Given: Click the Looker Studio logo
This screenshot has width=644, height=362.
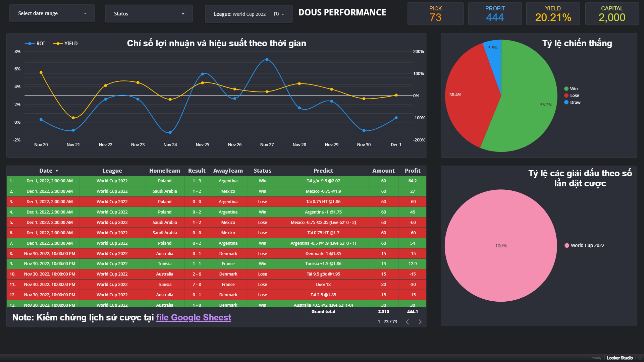Looking at the screenshot, I should click(620, 358).
